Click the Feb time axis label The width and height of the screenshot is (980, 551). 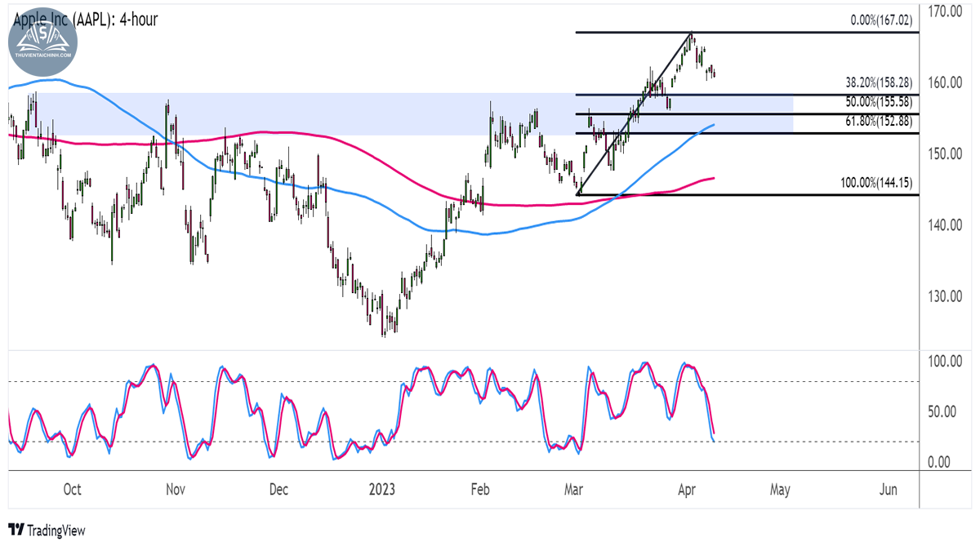click(x=479, y=490)
